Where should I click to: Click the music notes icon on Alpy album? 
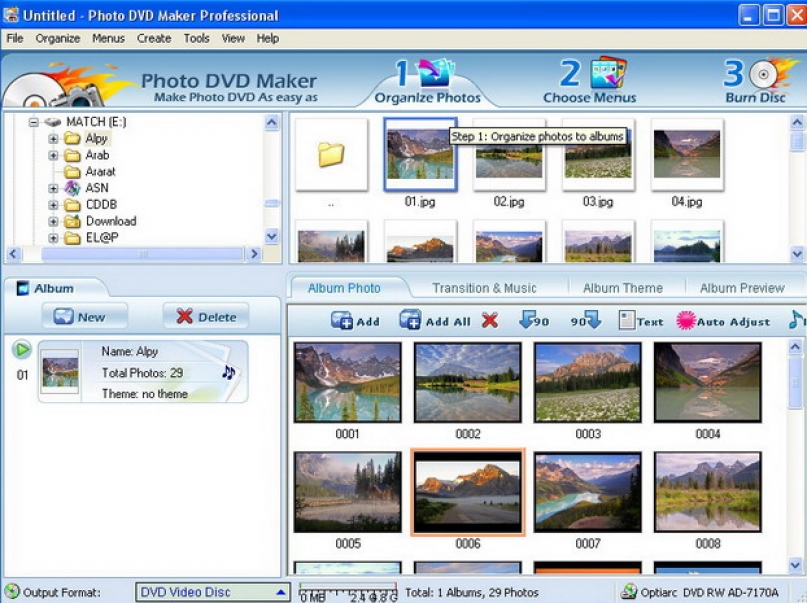[228, 372]
